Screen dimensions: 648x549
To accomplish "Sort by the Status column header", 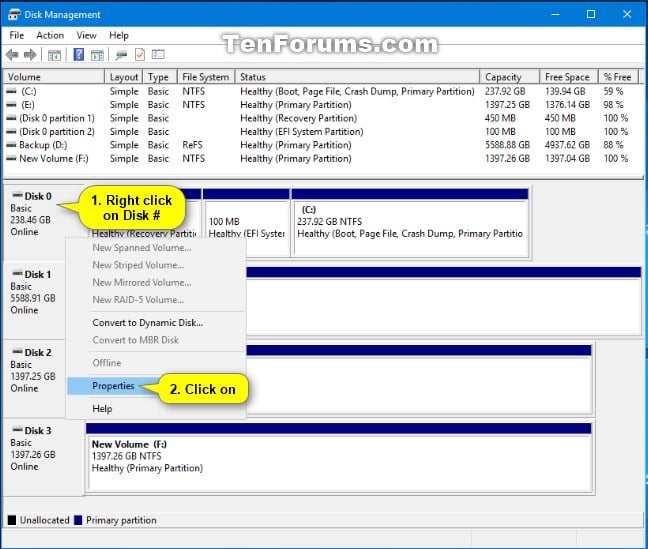I will click(357, 77).
